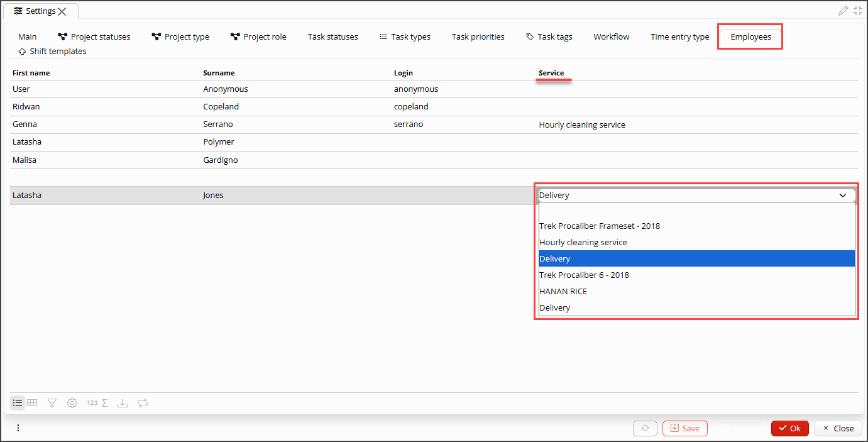Click the export download icon
Viewport: 868px width, 442px height.
pyautogui.click(x=123, y=403)
